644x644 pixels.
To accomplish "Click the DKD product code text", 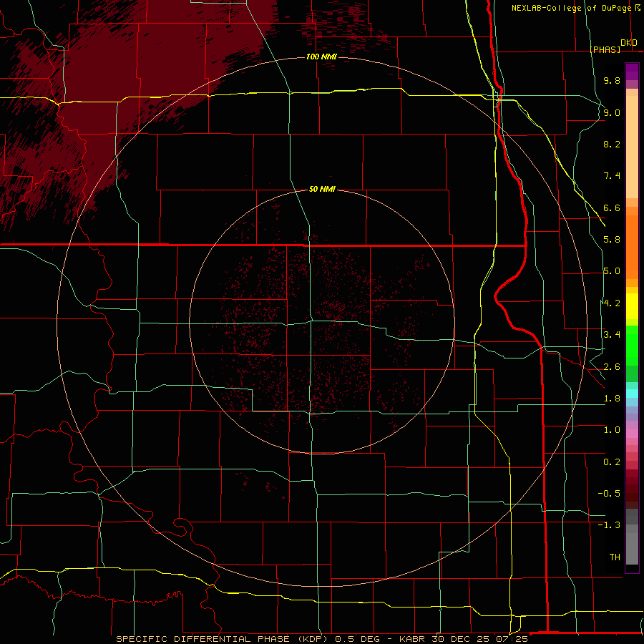I will pyautogui.click(x=629, y=43).
